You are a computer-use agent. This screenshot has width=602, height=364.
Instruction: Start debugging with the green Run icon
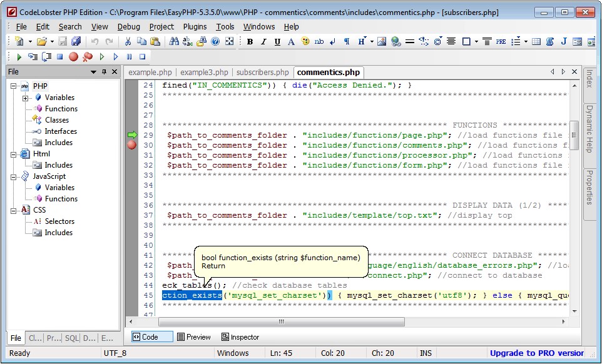19,56
